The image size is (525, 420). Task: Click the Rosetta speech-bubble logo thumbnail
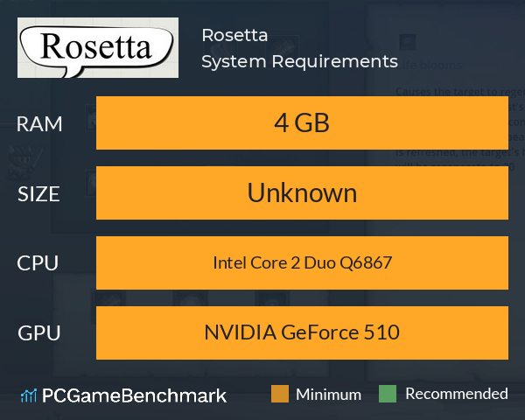(98, 47)
